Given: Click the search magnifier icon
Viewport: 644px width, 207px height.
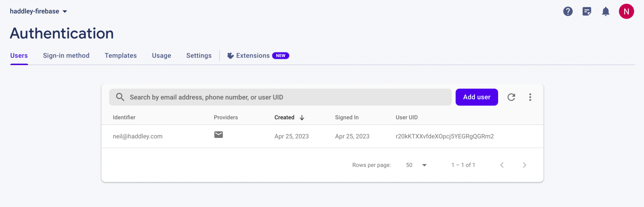Looking at the screenshot, I should coord(120,97).
